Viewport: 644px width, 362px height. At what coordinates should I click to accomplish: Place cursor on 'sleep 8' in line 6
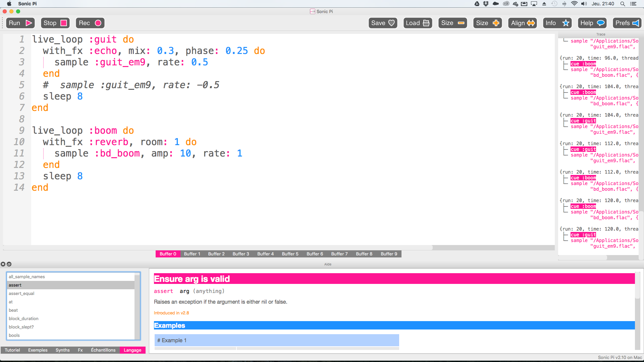coord(63,96)
